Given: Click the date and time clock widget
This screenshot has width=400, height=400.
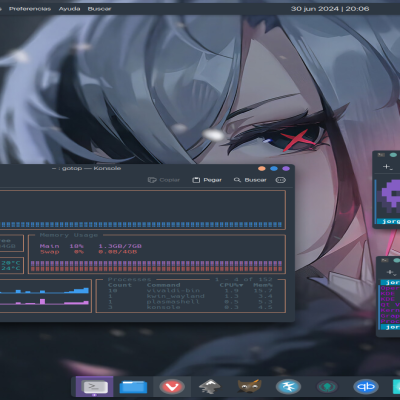Looking at the screenshot, I should click(330, 9).
